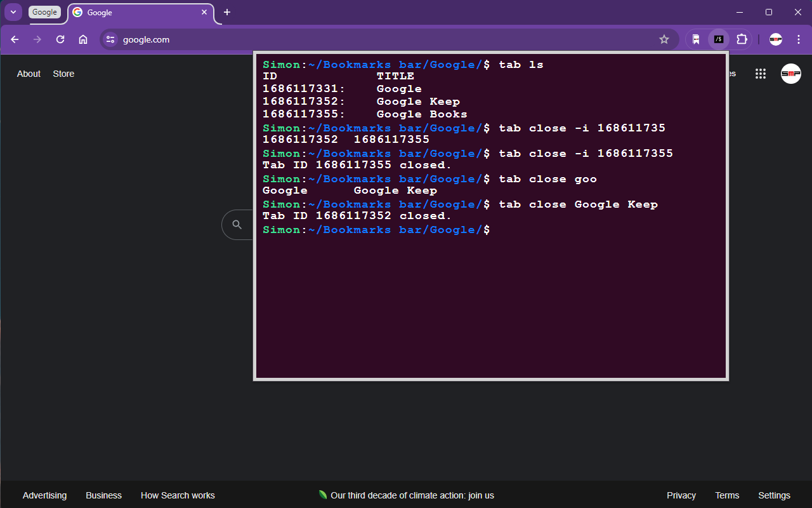The image size is (812, 508).
Task: Click the "tab ls" command text
Action: pyautogui.click(x=521, y=65)
